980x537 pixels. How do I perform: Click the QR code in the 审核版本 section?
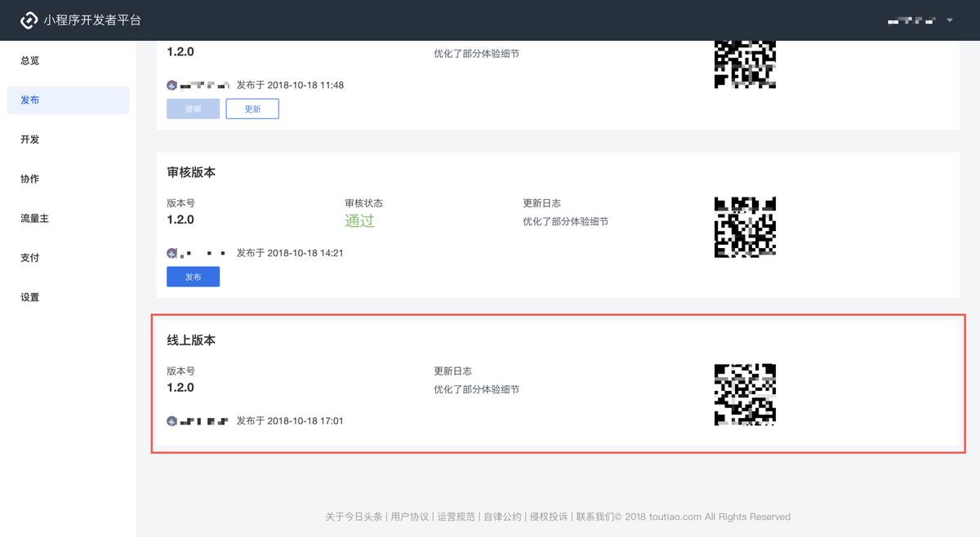pyautogui.click(x=744, y=227)
